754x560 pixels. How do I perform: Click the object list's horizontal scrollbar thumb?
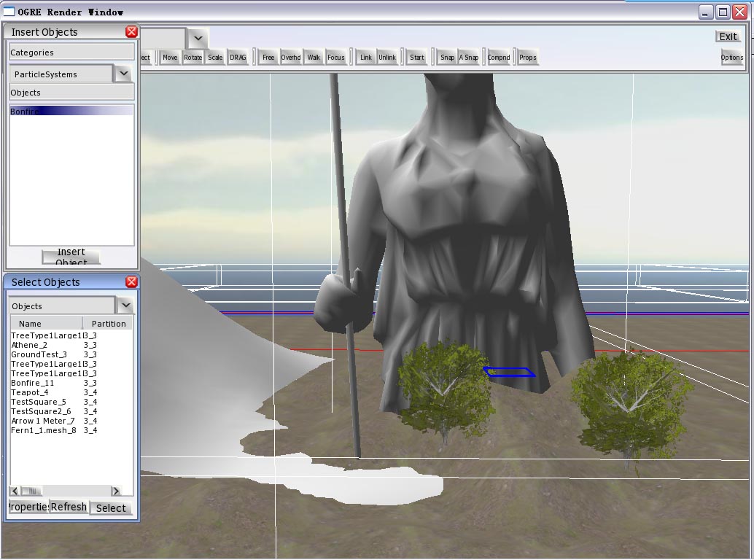[x=32, y=491]
